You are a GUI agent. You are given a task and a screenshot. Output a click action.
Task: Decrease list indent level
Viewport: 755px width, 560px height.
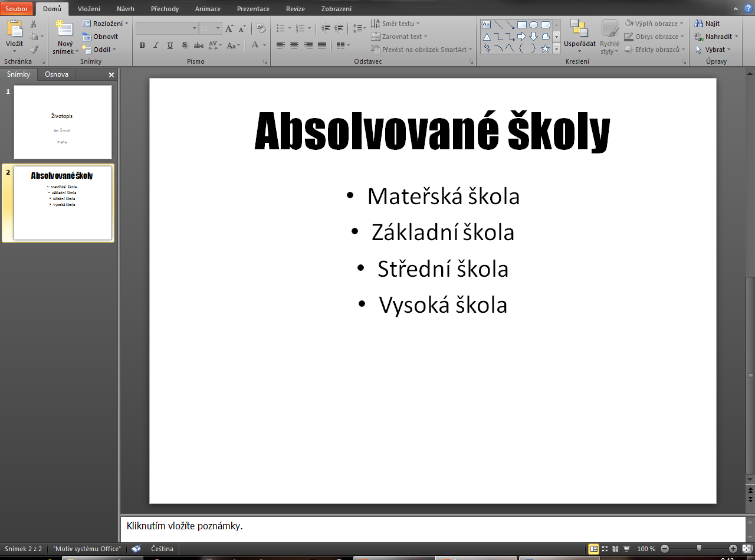(x=326, y=28)
